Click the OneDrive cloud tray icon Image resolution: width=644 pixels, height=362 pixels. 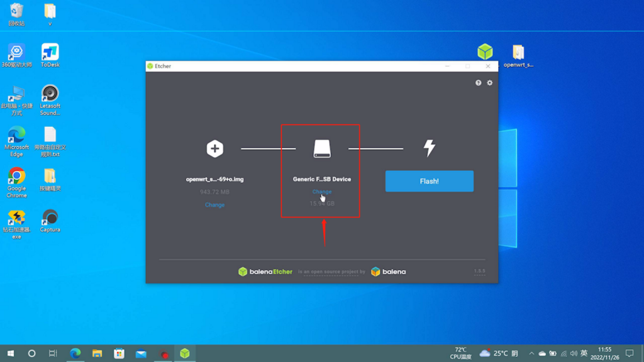pyautogui.click(x=542, y=353)
